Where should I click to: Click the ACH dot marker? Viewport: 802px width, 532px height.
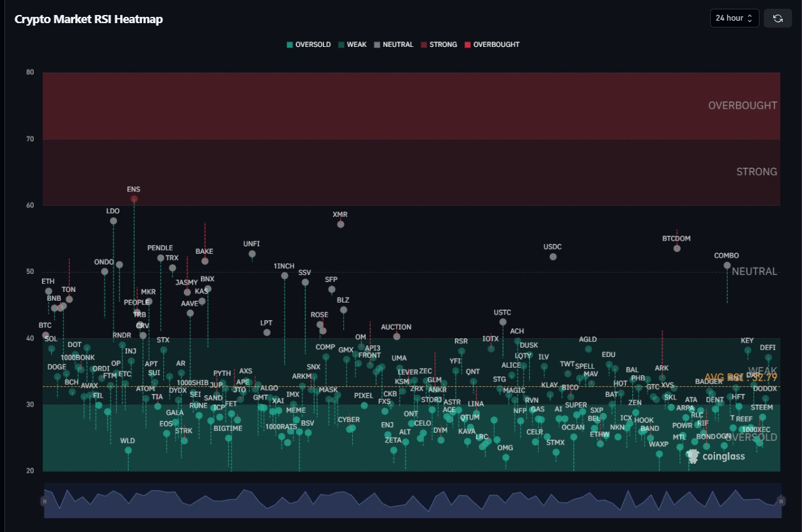tap(517, 341)
